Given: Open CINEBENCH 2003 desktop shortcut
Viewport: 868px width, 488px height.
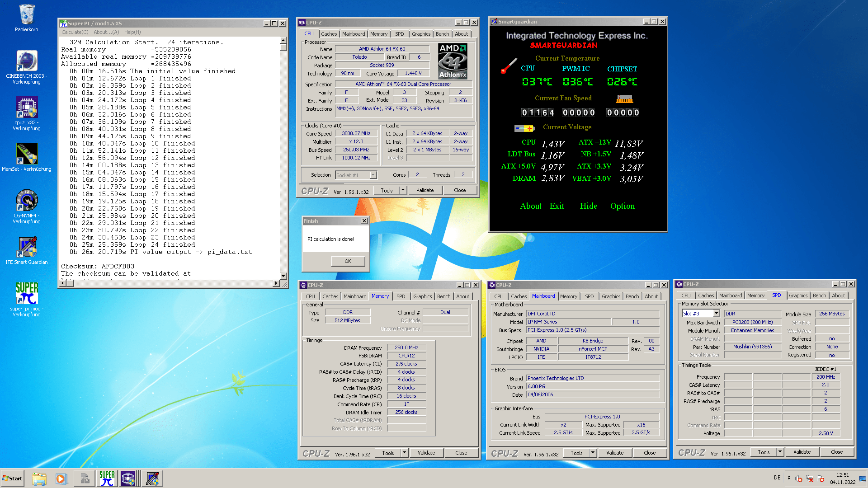Looking at the screenshot, I should click(27, 67).
